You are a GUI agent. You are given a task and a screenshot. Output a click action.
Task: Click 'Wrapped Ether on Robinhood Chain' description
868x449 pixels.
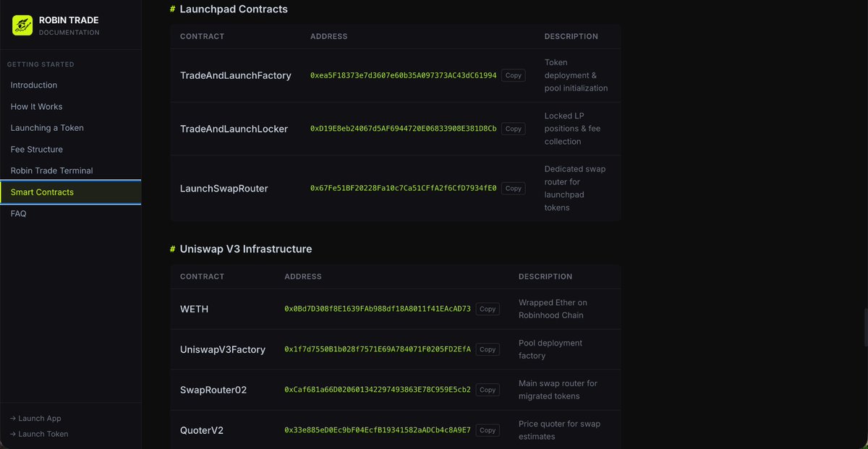pyautogui.click(x=553, y=309)
